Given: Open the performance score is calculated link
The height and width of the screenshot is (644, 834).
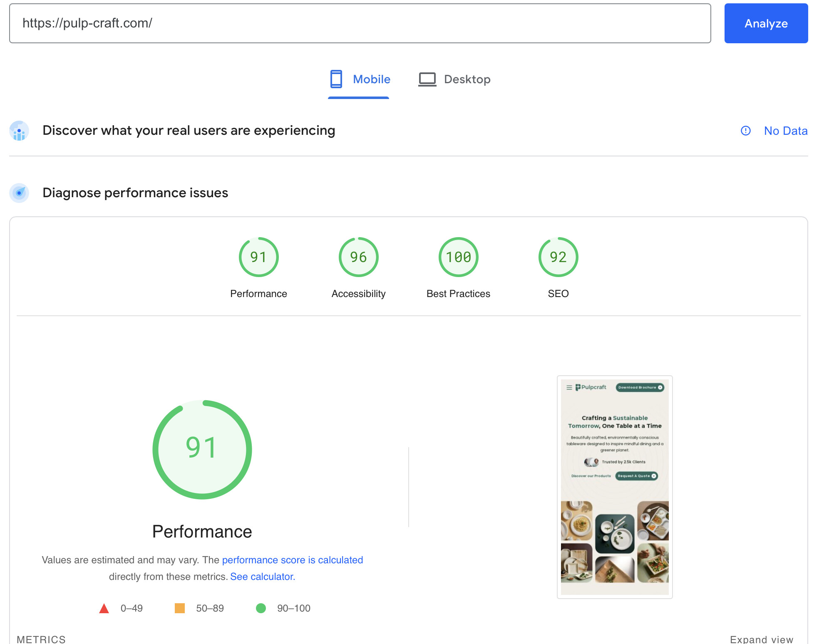Looking at the screenshot, I should pyautogui.click(x=293, y=560).
